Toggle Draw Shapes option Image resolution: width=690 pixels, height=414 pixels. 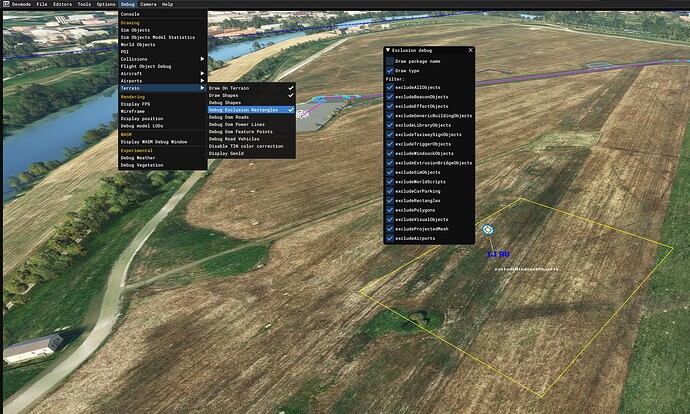pyautogui.click(x=251, y=95)
